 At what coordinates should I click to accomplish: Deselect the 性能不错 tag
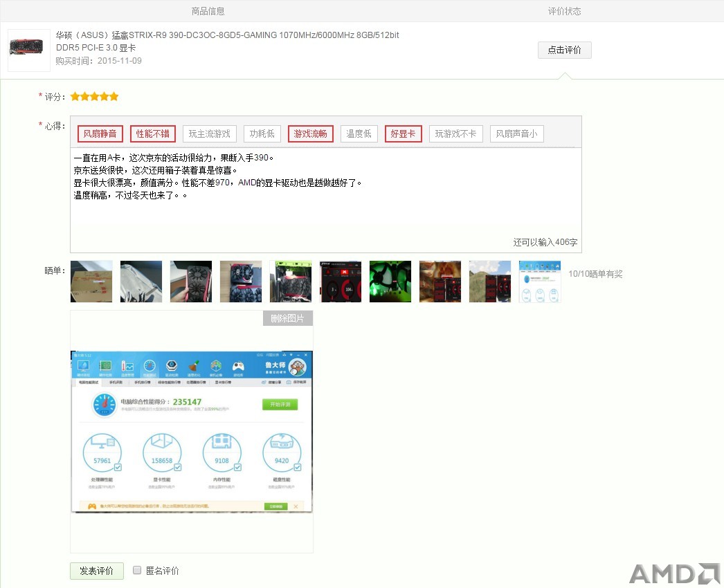[153, 134]
